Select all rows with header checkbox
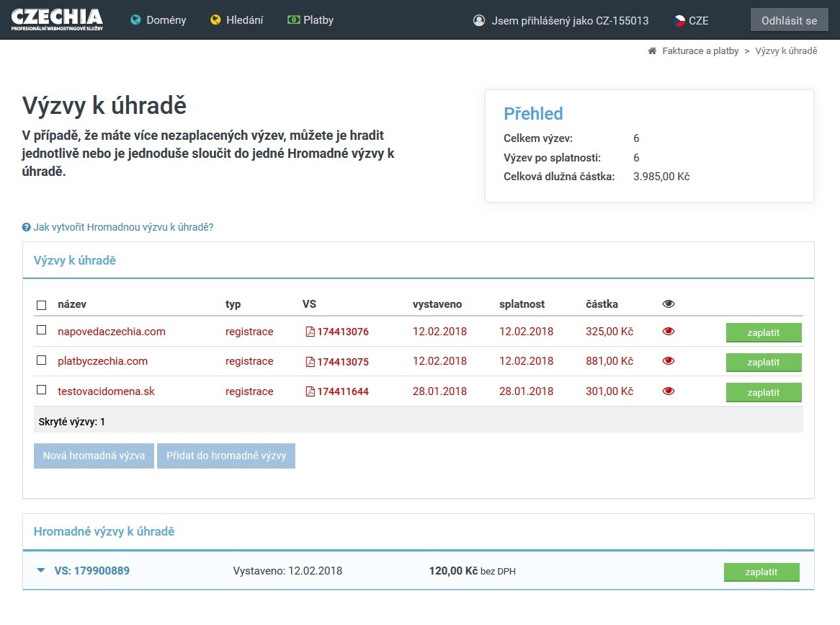 point(42,305)
